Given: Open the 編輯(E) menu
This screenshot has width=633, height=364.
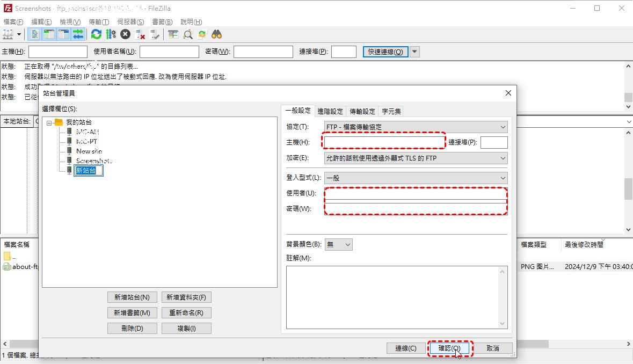Looking at the screenshot, I should [41, 22].
